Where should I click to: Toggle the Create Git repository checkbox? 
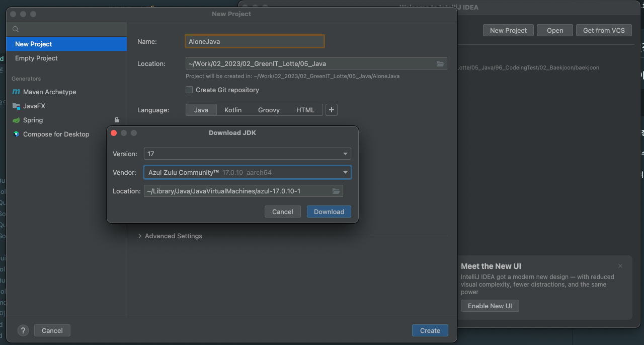(x=189, y=90)
